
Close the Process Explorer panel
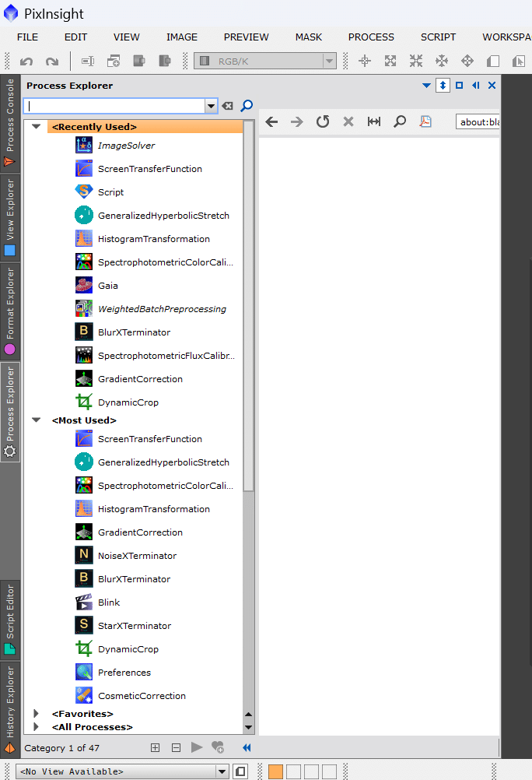492,86
